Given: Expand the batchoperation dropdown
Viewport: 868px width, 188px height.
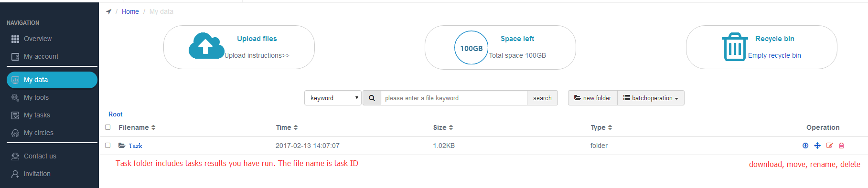Looking at the screenshot, I should pos(651,98).
